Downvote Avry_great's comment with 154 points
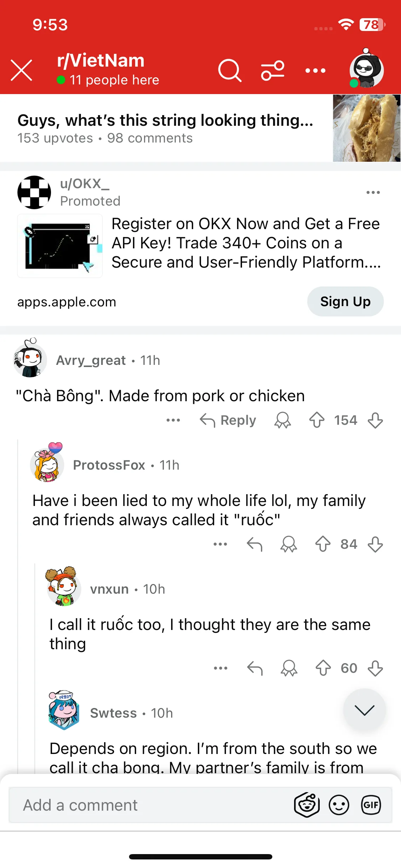Image resolution: width=401 pixels, height=868 pixels. (x=375, y=420)
